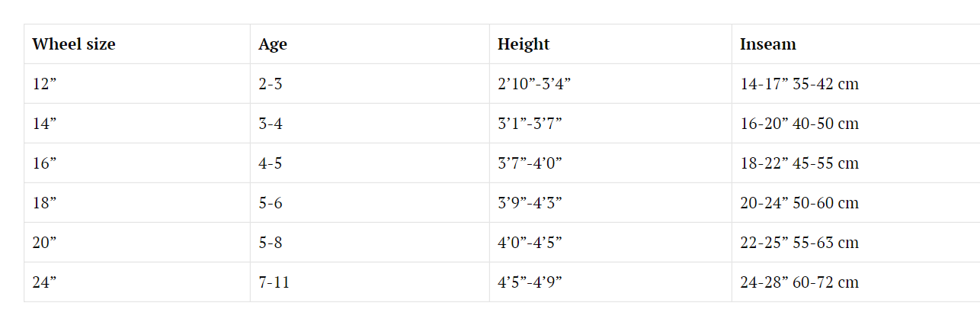Screen dimensions: 980x319
Task: Click the inseam 24-28” 60-72 cm cell
Action: (x=856, y=282)
